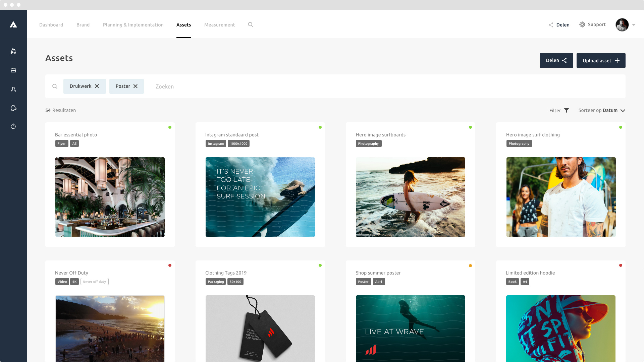Click the magnifier icon in the search bar
The height and width of the screenshot is (362, 644).
55,86
